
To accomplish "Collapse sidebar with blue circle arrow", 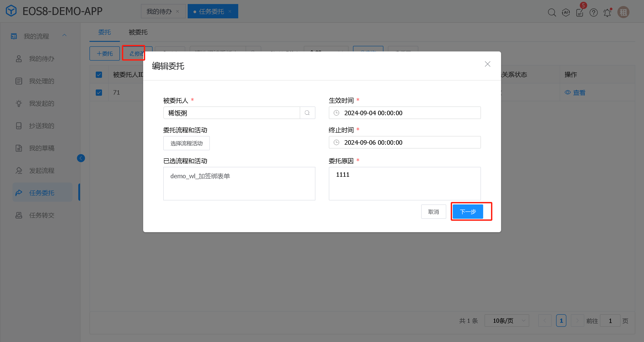I will pyautogui.click(x=81, y=158).
